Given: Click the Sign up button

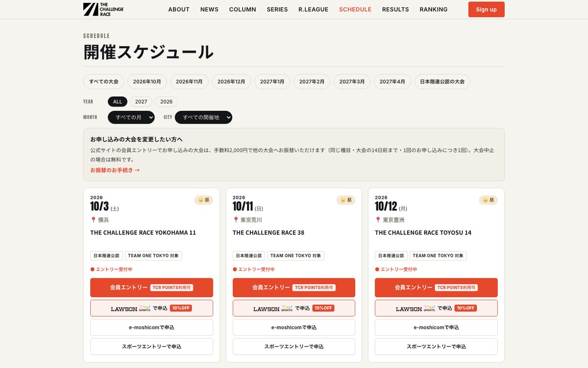Looking at the screenshot, I should (x=486, y=9).
